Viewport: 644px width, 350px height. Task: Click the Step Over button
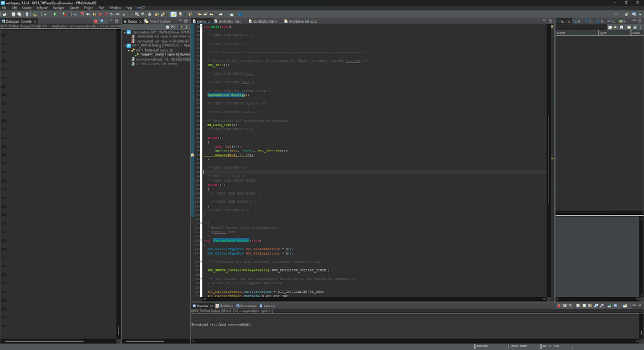coord(117,14)
